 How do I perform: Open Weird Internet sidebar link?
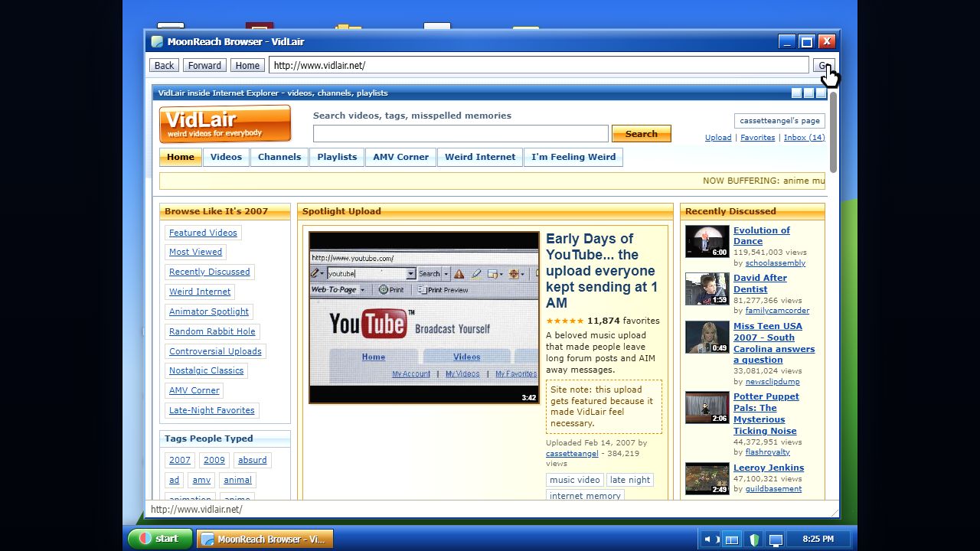(200, 292)
